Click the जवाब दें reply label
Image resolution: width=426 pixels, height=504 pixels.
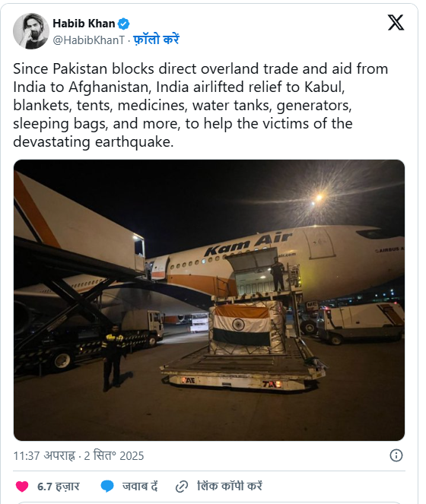point(140,487)
